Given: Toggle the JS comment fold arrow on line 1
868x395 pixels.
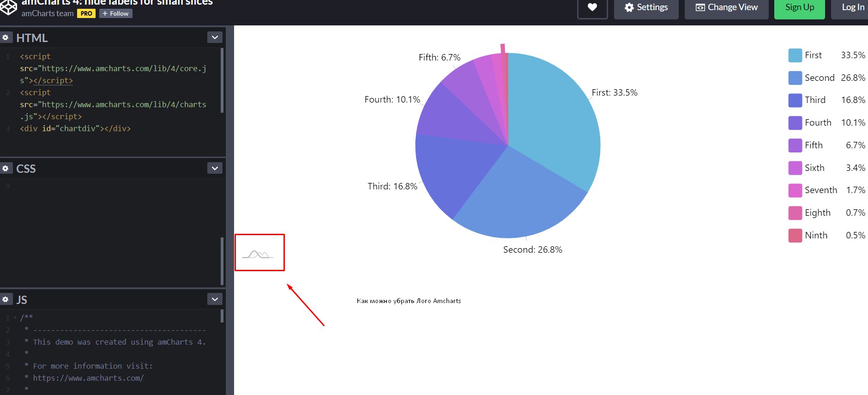Looking at the screenshot, I should pos(15,318).
